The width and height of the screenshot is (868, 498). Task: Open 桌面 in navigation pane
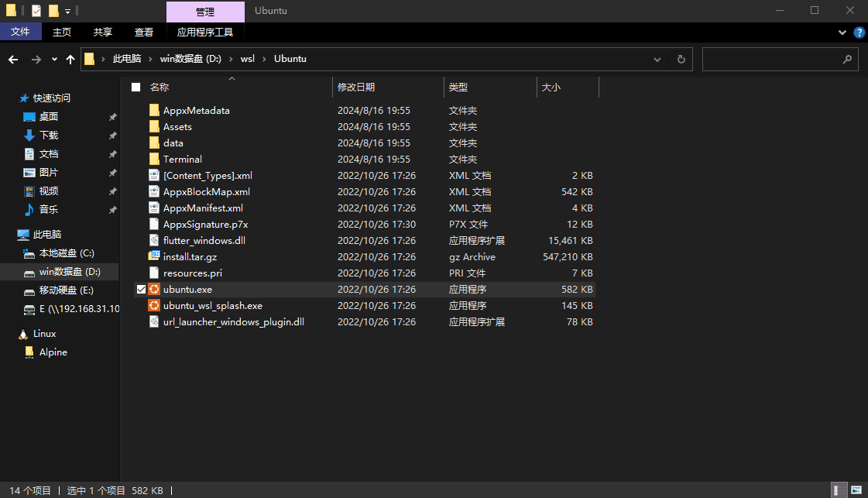[48, 117]
